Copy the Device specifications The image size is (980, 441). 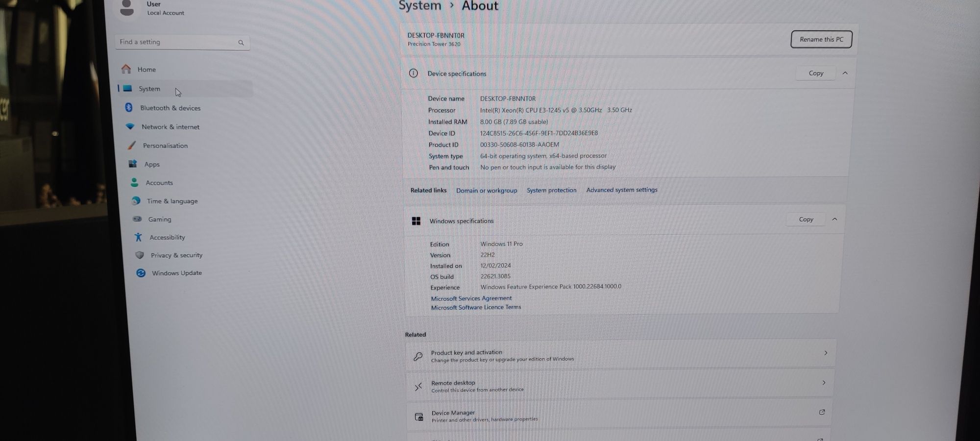click(x=816, y=73)
